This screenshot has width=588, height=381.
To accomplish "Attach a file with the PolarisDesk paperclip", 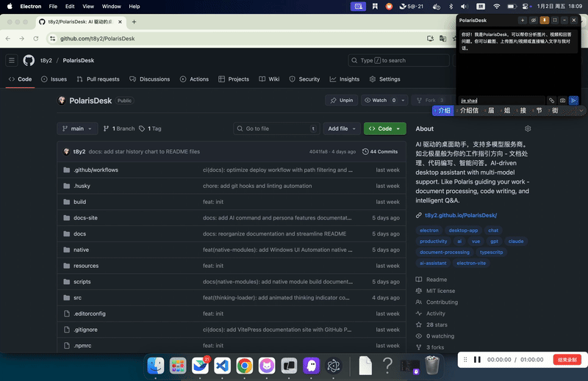I will click(x=551, y=101).
